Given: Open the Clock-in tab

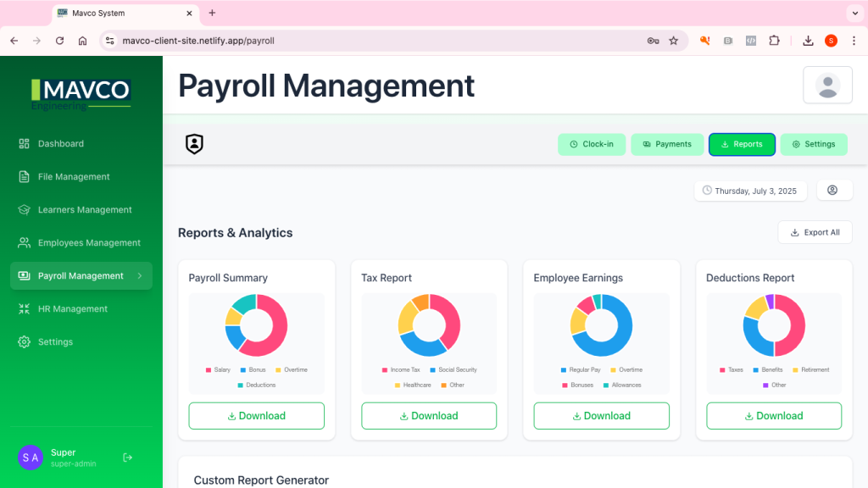Looking at the screenshot, I should coord(592,144).
